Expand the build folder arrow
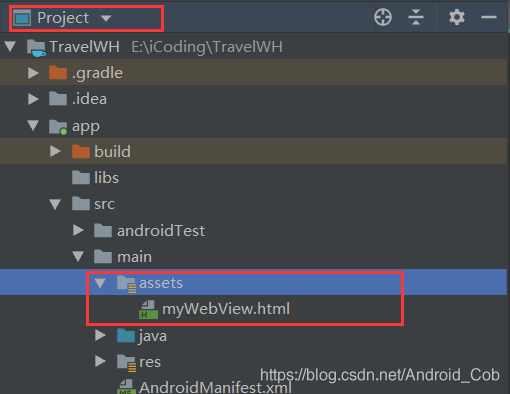The height and width of the screenshot is (394, 510). [55, 151]
